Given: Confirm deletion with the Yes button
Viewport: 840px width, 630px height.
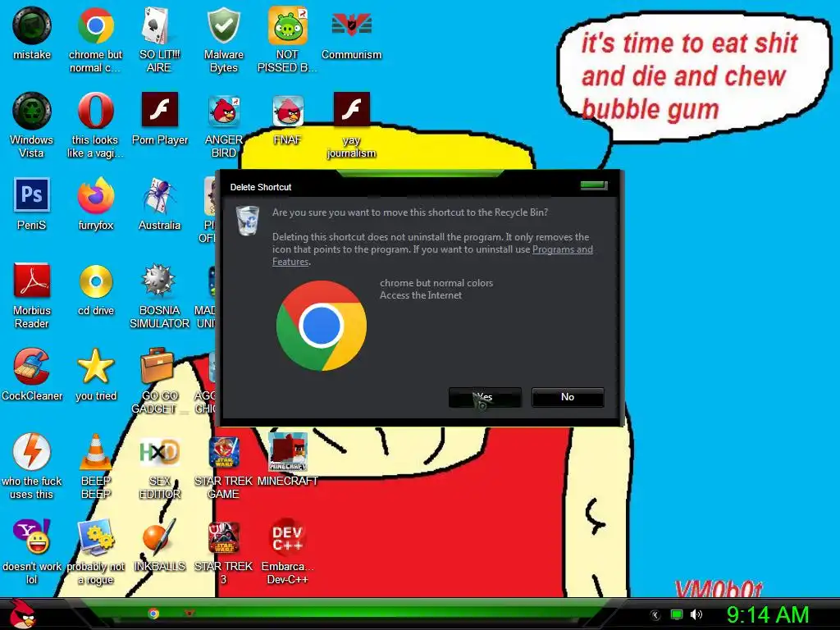Looking at the screenshot, I should tap(485, 397).
